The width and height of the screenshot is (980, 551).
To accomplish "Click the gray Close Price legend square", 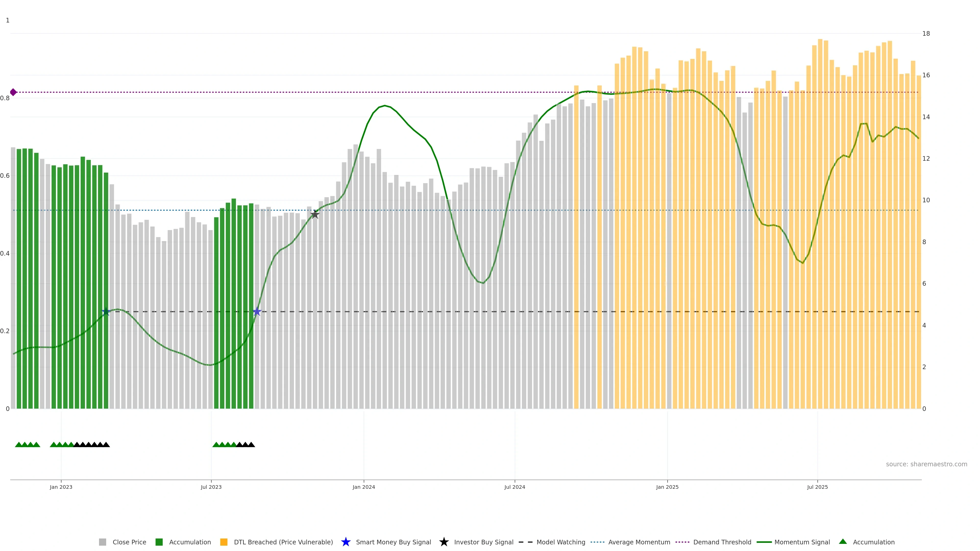I will coord(103,542).
